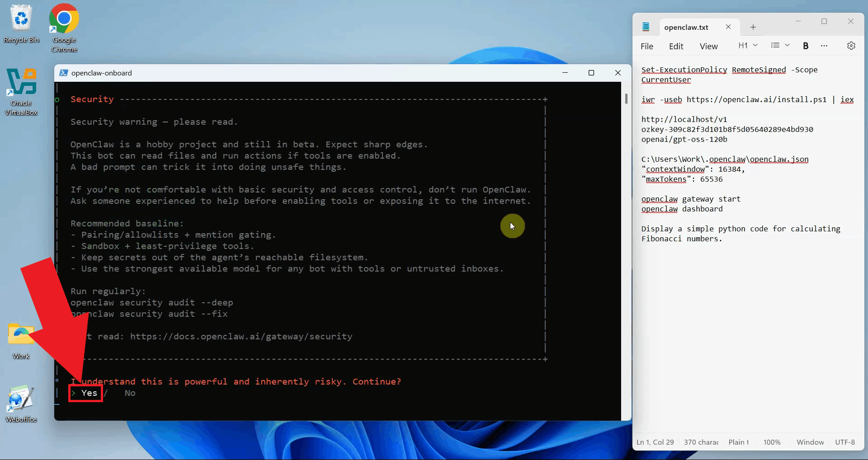
Task: Open the Weboffice desktop shortcut
Action: (21, 402)
